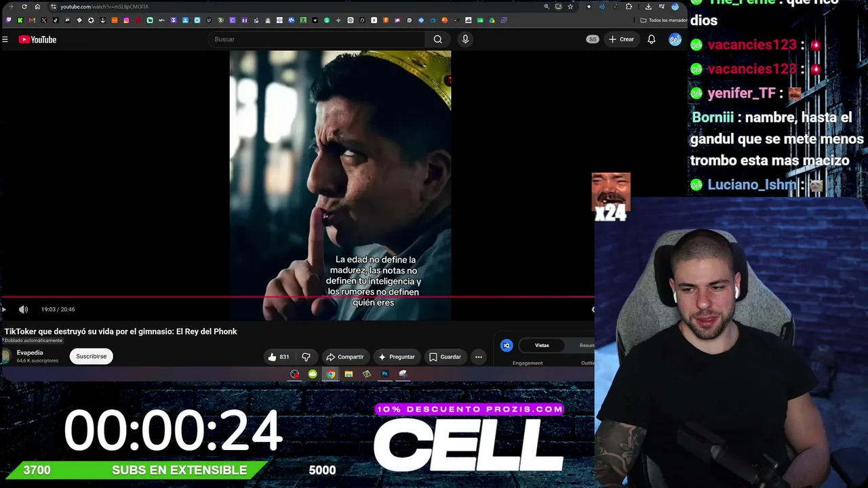This screenshot has height=488, width=868.
Task: Open the YouTube account avatar menu
Action: 675,39
